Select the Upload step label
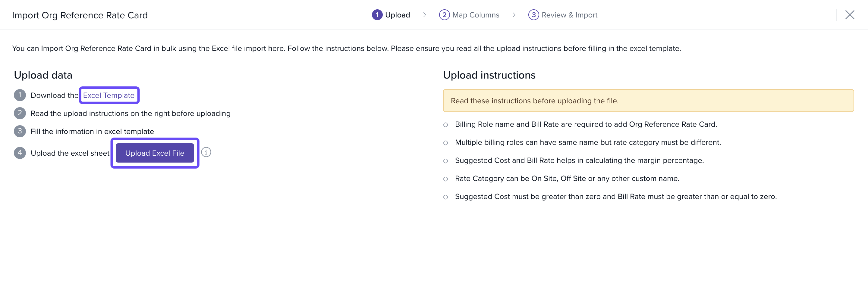The height and width of the screenshot is (286, 868). click(397, 15)
